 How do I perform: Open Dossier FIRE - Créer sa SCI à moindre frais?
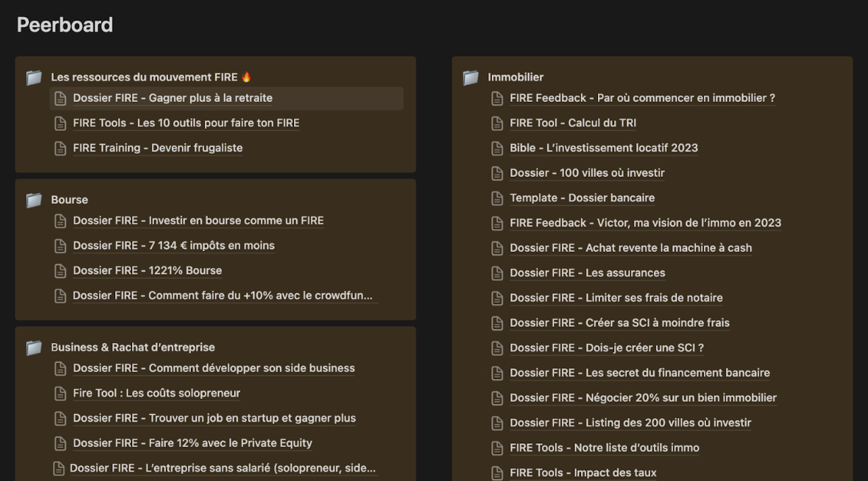pyautogui.click(x=619, y=323)
